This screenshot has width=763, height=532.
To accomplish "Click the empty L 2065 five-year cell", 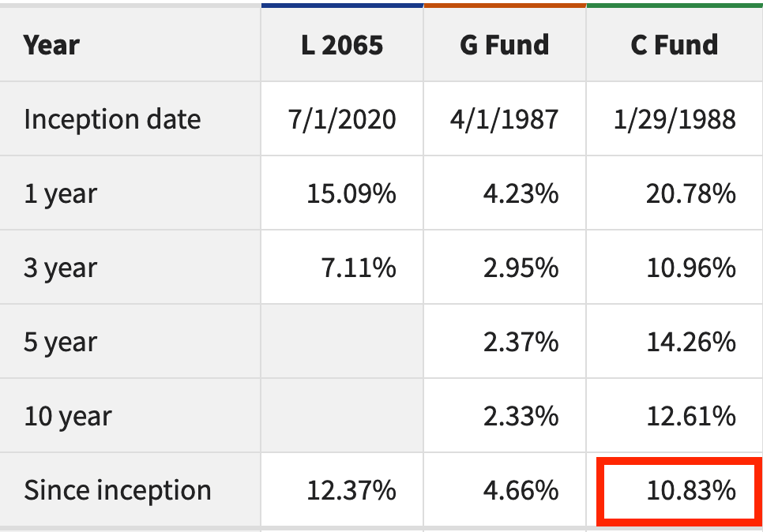I will (342, 341).
